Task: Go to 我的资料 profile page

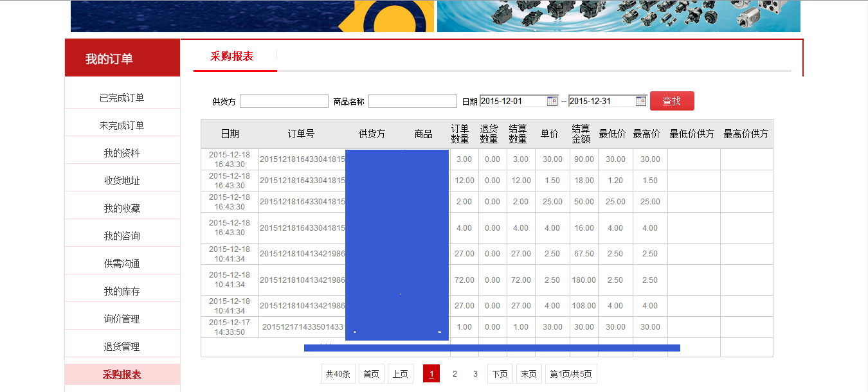Action: [122, 154]
